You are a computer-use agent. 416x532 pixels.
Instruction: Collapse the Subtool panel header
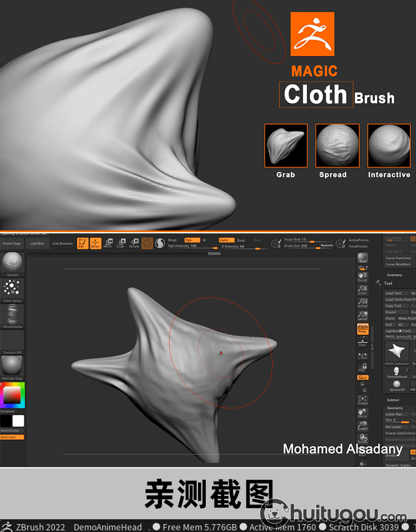[x=393, y=400]
